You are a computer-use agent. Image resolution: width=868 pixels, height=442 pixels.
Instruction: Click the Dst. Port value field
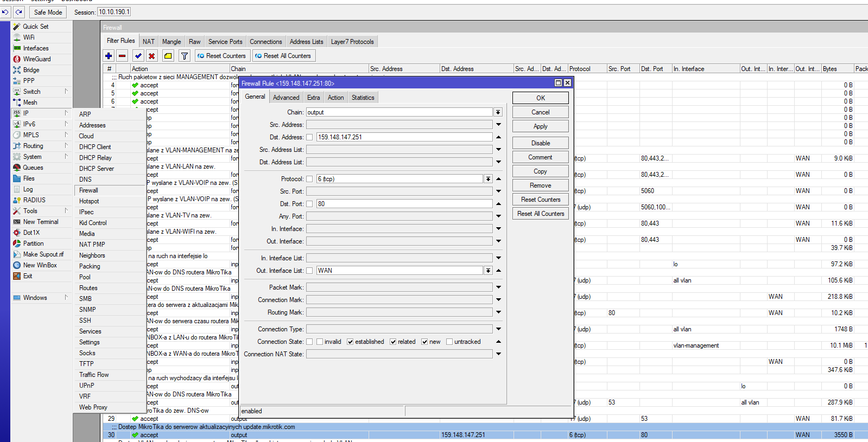pyautogui.click(x=404, y=204)
